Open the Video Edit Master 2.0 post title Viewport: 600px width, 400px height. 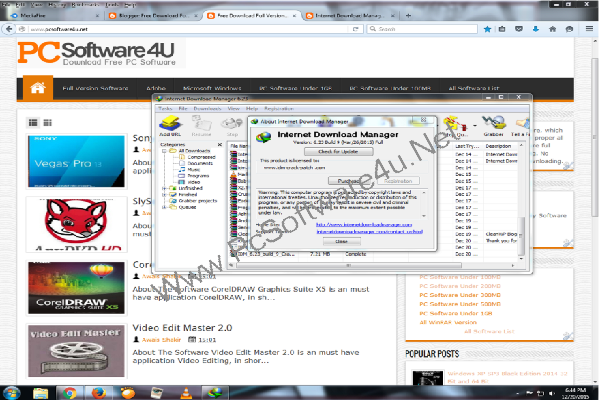click(x=182, y=328)
